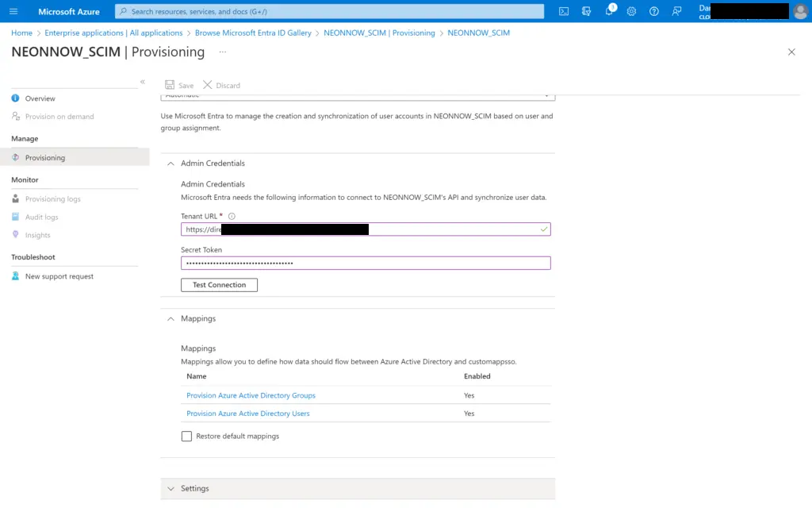Check the Restore default mappings checkbox
The image size is (812, 508).
pos(186,436)
